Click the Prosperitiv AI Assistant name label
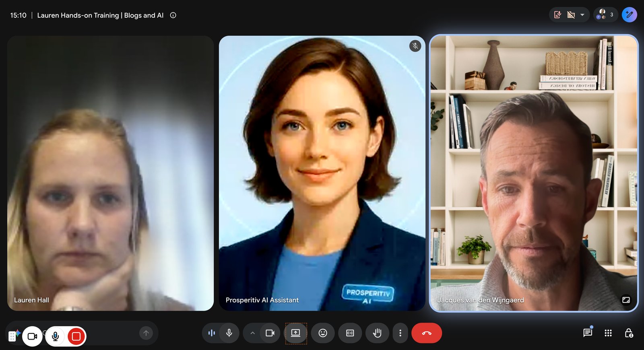 coord(262,300)
